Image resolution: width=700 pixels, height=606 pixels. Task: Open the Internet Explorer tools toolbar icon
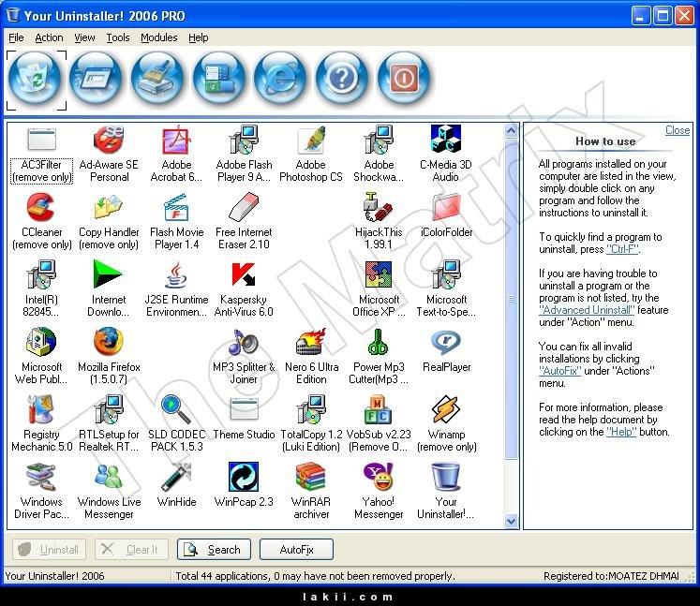tap(280, 80)
